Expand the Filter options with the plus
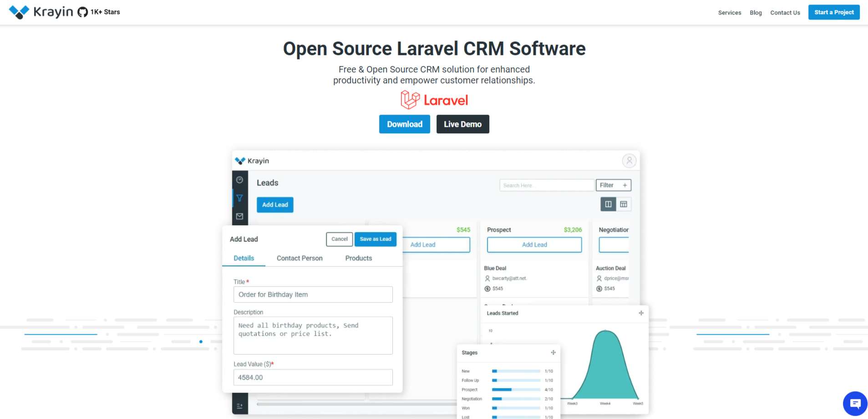Viewport: 868px width, 419px height. click(625, 185)
